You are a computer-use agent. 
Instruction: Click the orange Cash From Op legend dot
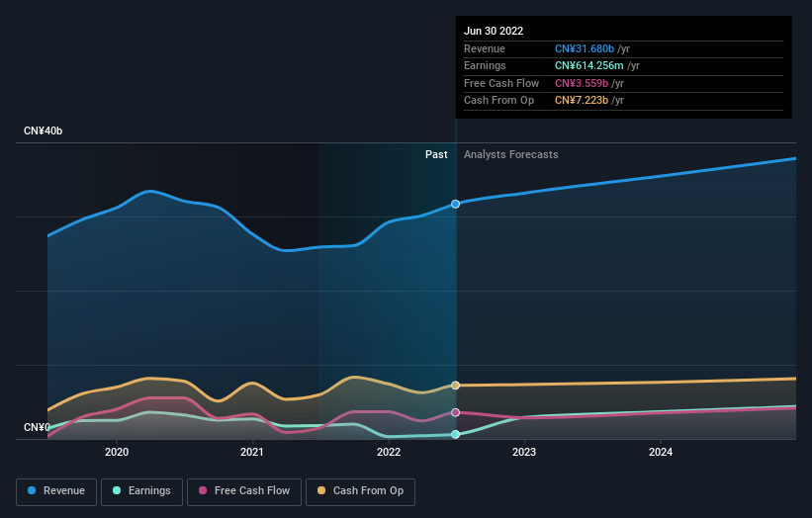[x=321, y=490]
